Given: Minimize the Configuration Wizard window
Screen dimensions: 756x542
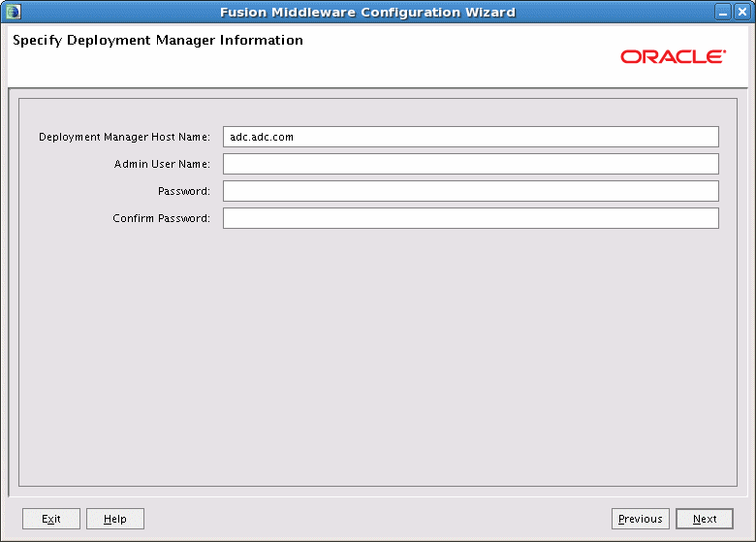Looking at the screenshot, I should [x=723, y=12].
